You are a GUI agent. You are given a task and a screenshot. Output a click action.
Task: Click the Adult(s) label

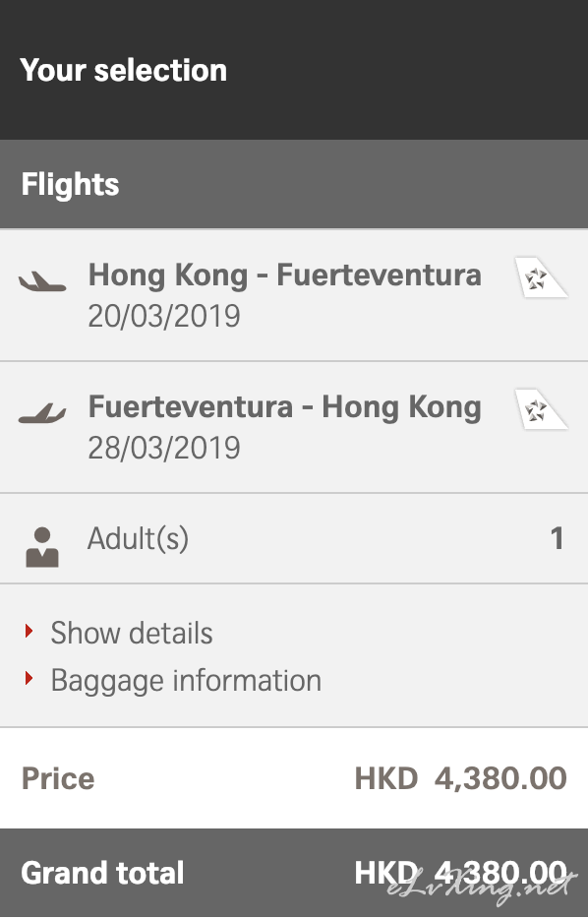139,538
